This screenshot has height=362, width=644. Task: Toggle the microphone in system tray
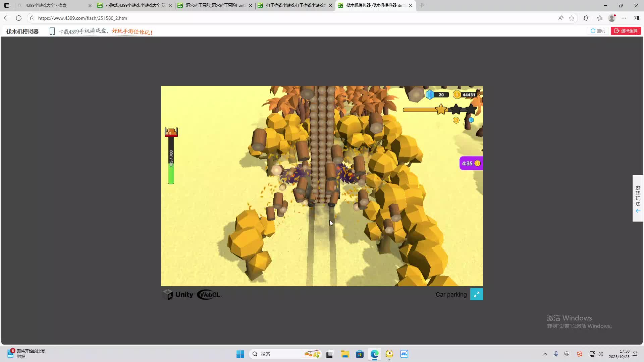click(x=556, y=354)
